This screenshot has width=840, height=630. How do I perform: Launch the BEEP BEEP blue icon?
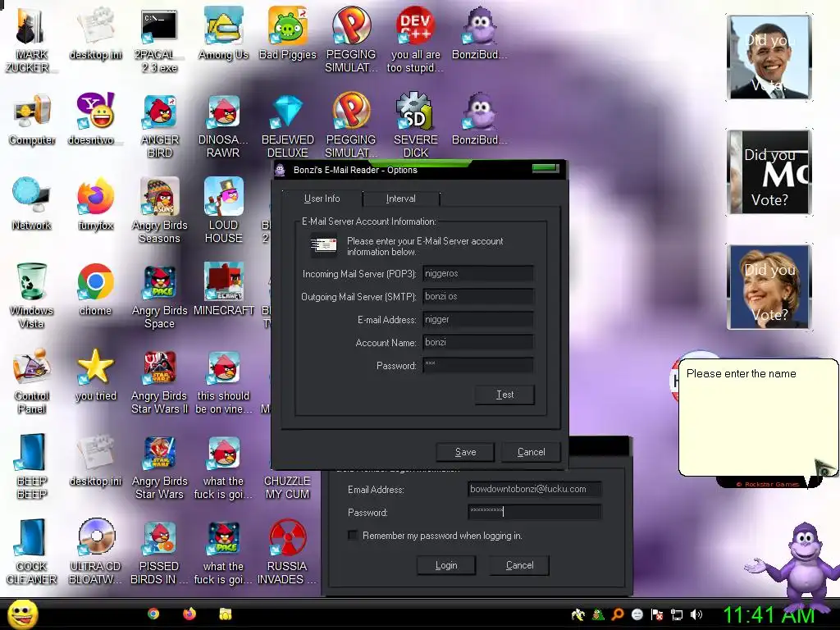32,466
